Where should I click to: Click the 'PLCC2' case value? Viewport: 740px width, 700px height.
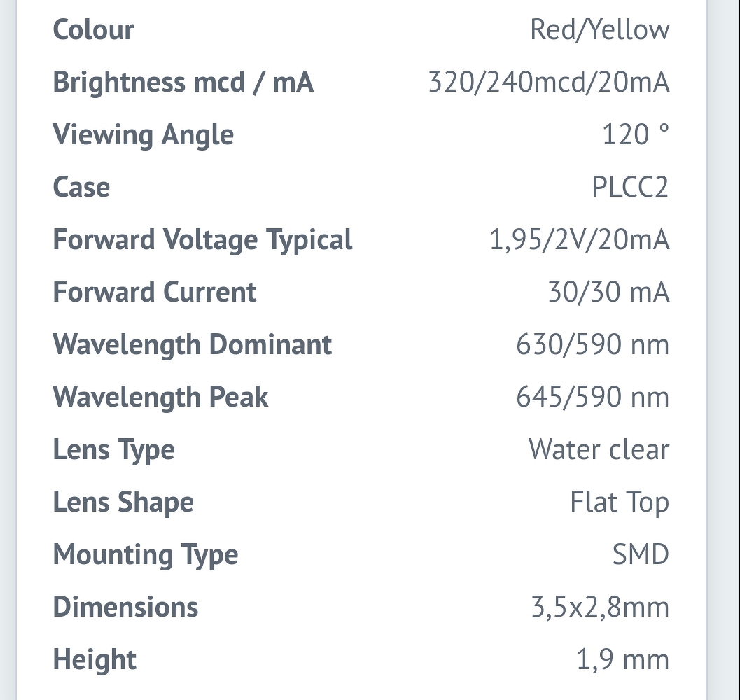630,187
